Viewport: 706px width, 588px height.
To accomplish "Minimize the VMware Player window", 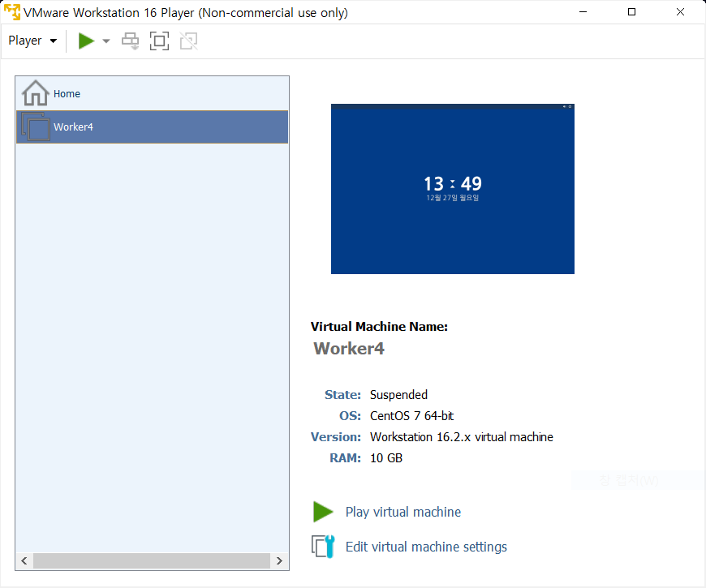I will coord(583,12).
